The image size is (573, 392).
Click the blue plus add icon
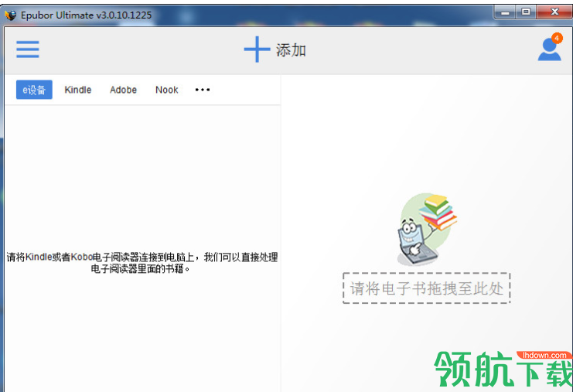(257, 49)
